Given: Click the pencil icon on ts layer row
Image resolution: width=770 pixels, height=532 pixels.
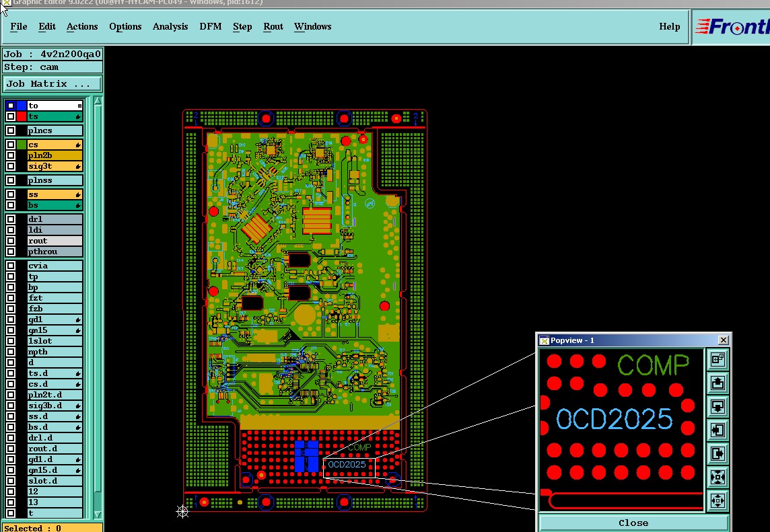Looking at the screenshot, I should (78, 117).
